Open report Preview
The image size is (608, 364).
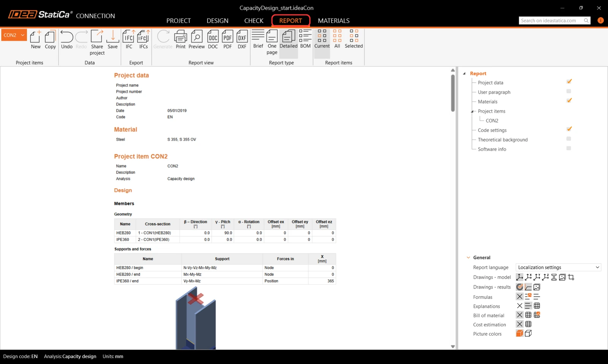point(196,39)
